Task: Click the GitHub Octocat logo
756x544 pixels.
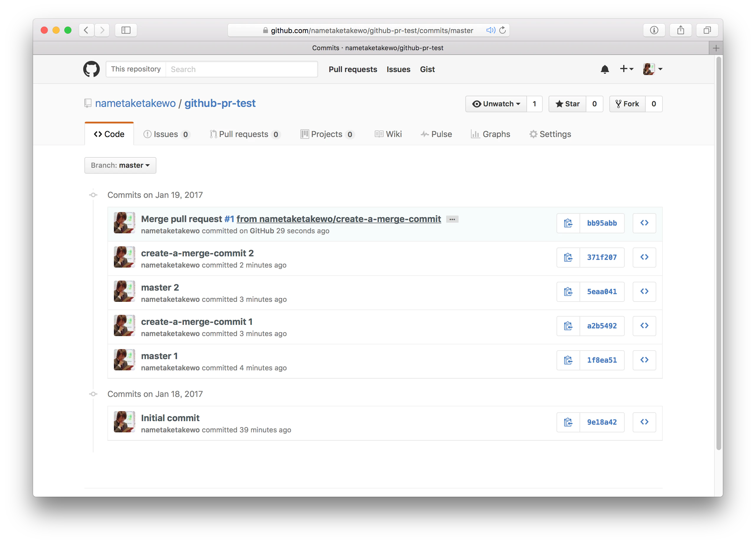Action: (91, 69)
